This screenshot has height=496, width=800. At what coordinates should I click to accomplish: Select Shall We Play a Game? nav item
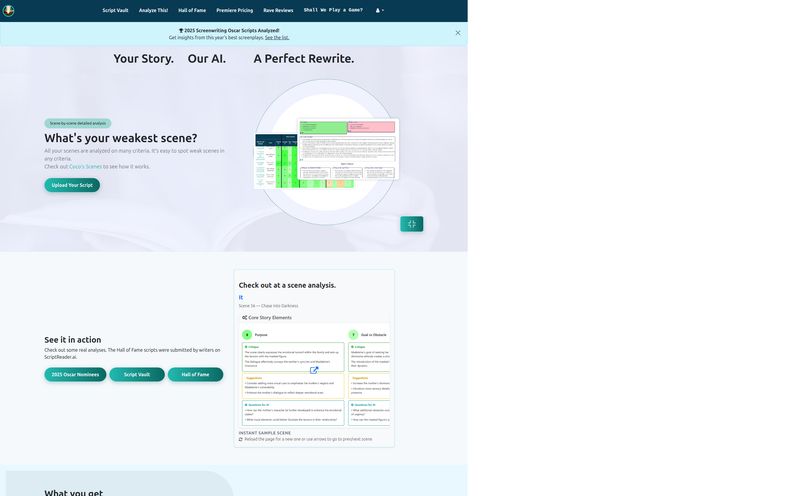click(x=333, y=10)
